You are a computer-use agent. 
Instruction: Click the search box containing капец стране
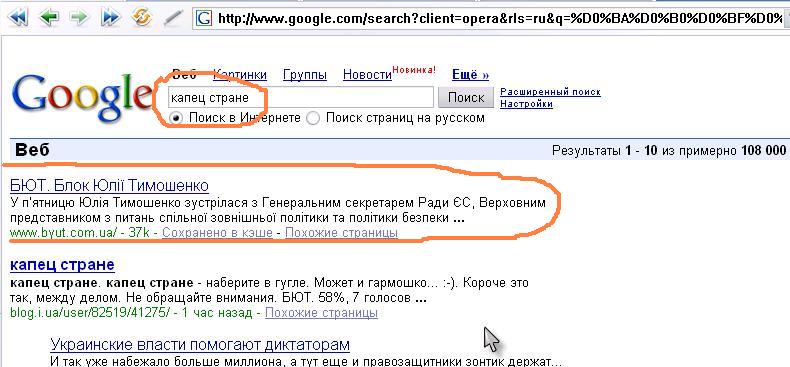[x=300, y=97]
